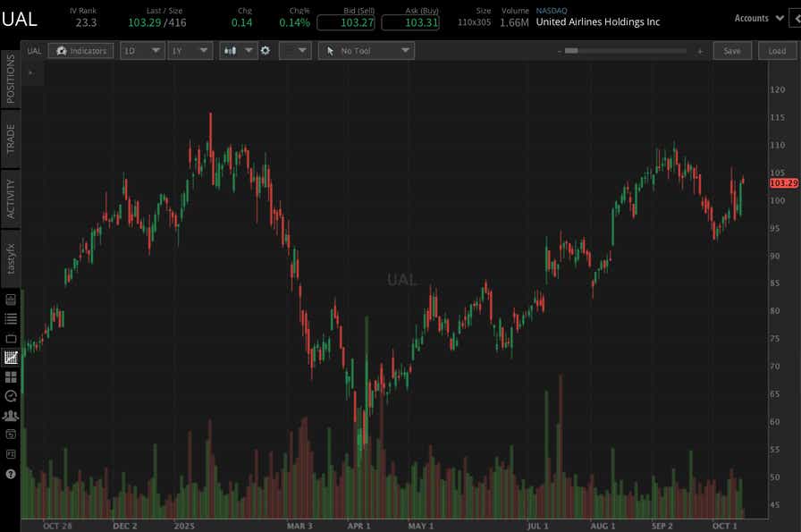Open chart settings gear
Viewport: 801px width, 532px height.
click(x=266, y=51)
